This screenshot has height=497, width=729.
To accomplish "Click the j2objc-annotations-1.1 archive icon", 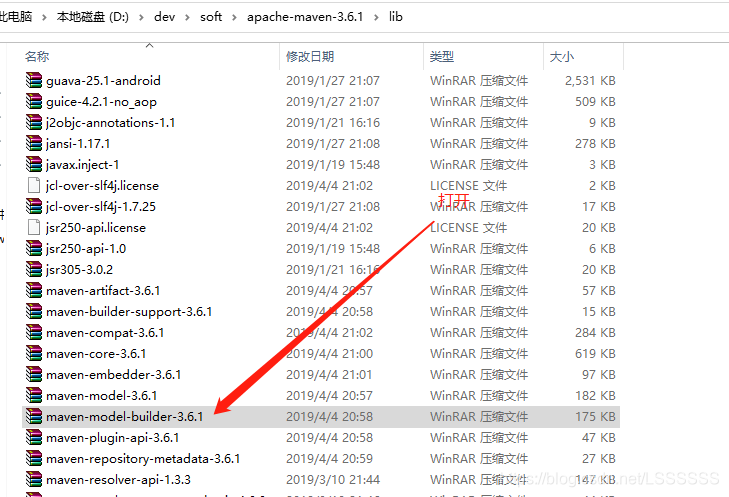I will (x=34, y=122).
